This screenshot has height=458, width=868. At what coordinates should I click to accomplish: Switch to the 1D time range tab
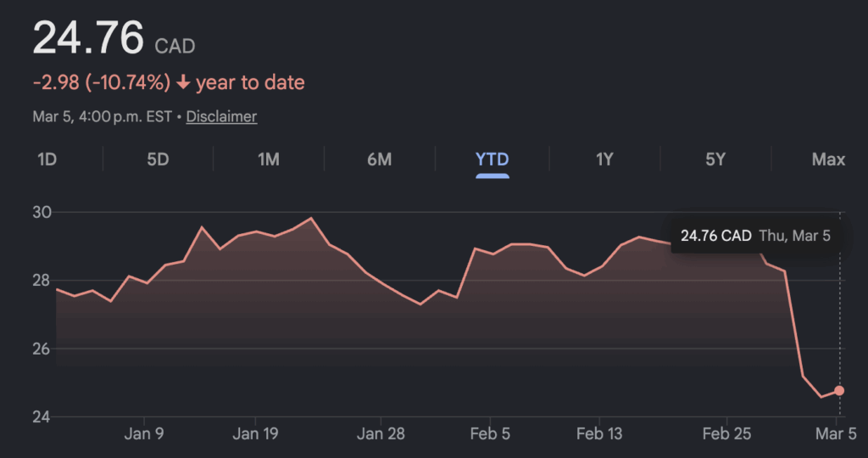coord(47,159)
